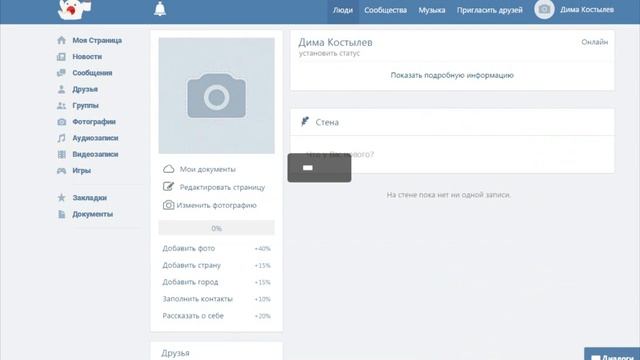Open the Мои документы link
Viewport: 640px width, 360px height.
click(x=207, y=169)
